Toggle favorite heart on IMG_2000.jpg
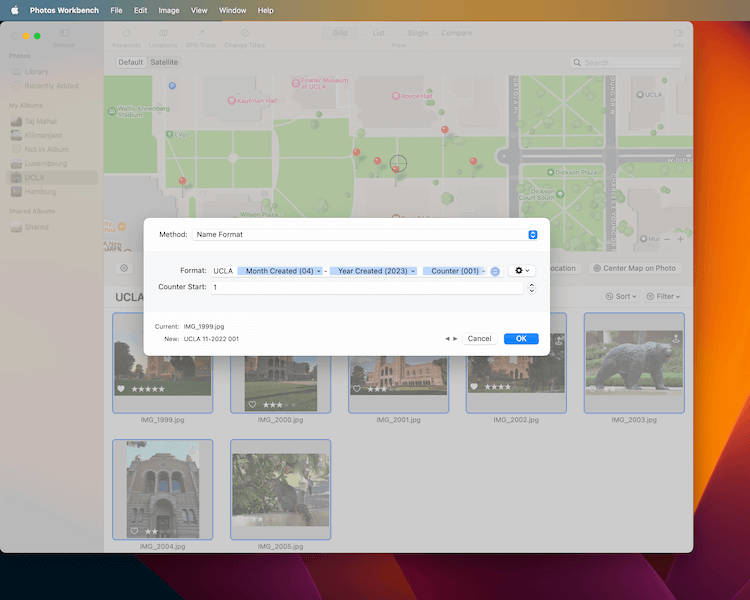 pos(252,405)
